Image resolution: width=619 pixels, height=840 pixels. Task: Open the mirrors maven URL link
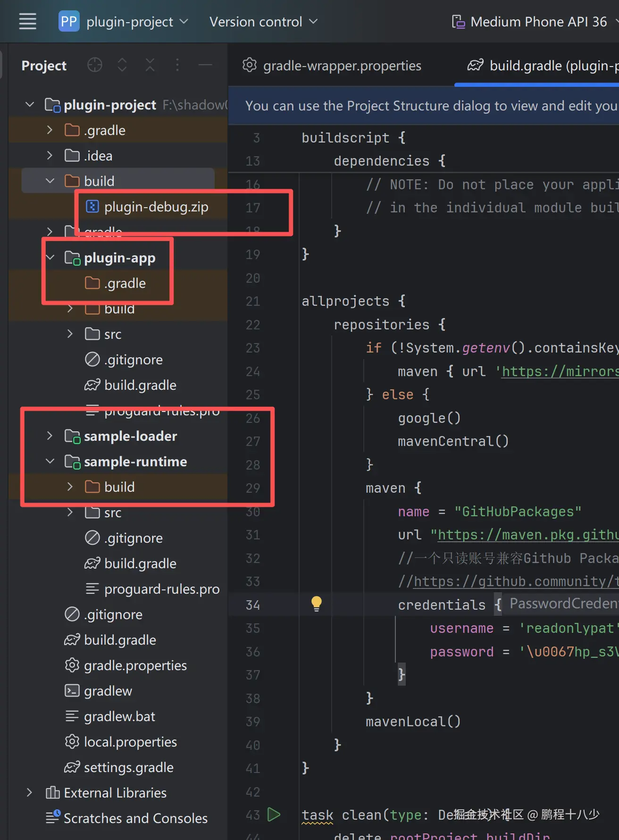tap(560, 372)
